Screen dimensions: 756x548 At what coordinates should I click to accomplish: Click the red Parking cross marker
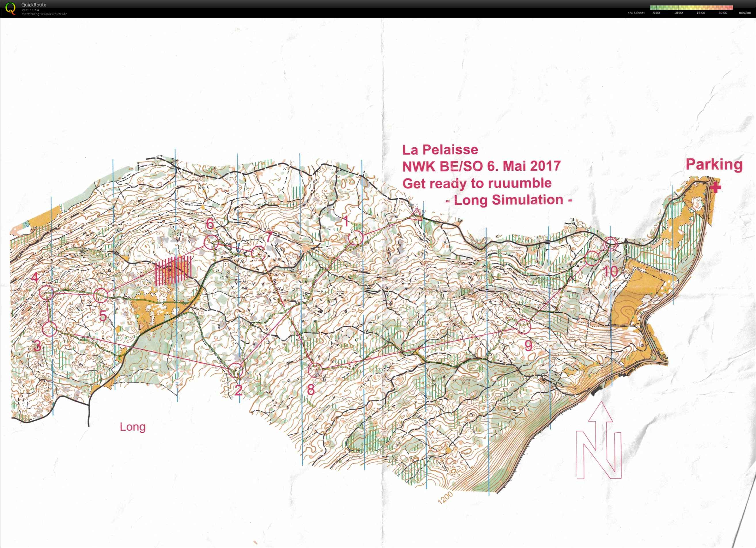[716, 188]
